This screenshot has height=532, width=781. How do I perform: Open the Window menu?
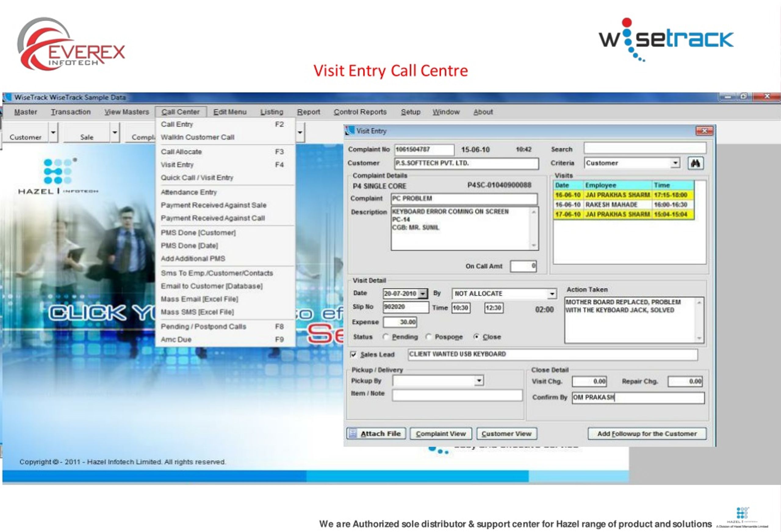[x=446, y=112]
